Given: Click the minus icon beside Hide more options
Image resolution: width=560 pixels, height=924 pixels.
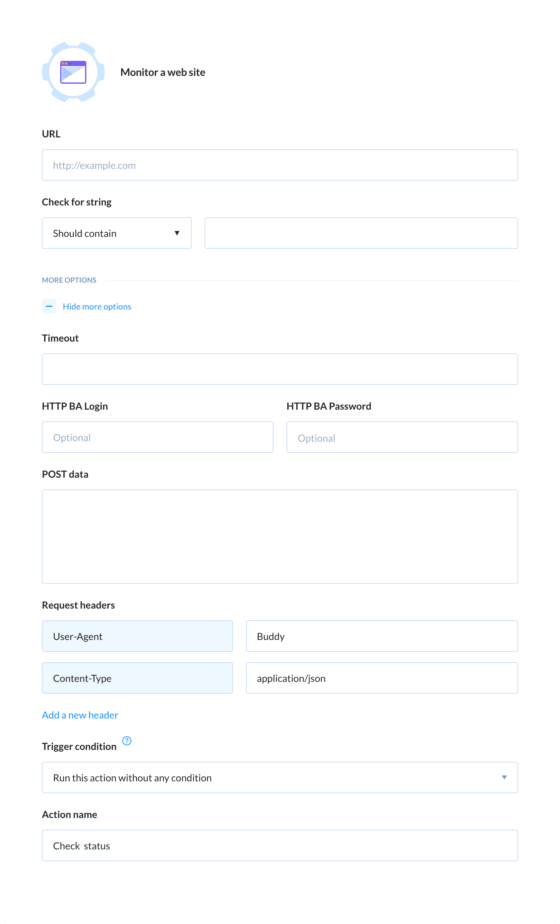Looking at the screenshot, I should pyautogui.click(x=49, y=306).
